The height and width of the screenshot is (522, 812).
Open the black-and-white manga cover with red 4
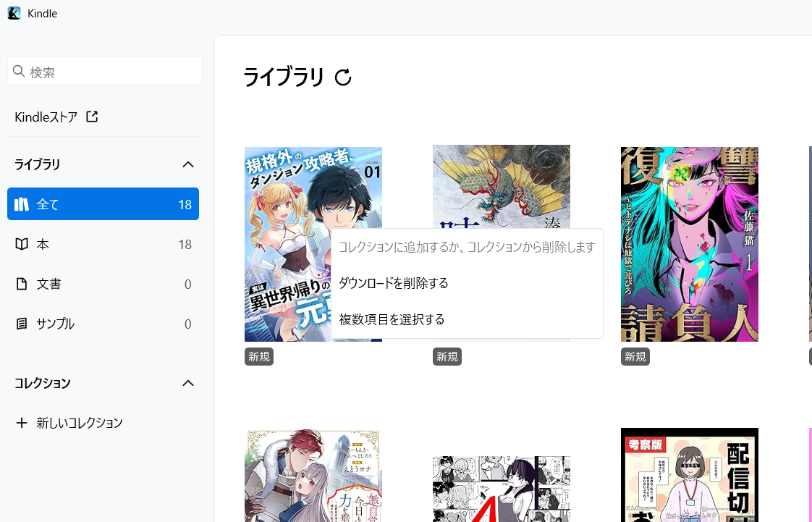point(502,489)
